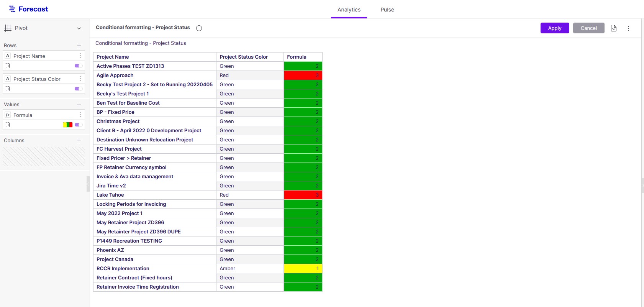The image size is (644, 307).
Task: Toggle Formula field visibility switch
Action: pyautogui.click(x=79, y=125)
